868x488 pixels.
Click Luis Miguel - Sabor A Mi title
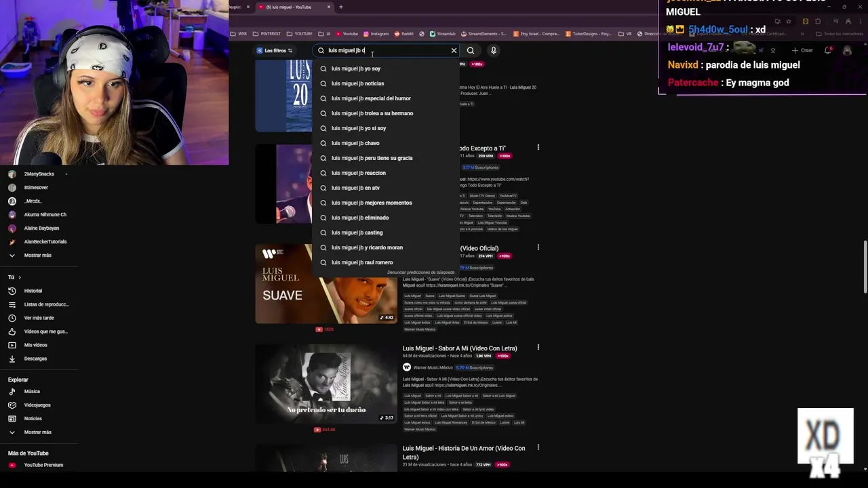pos(460,348)
